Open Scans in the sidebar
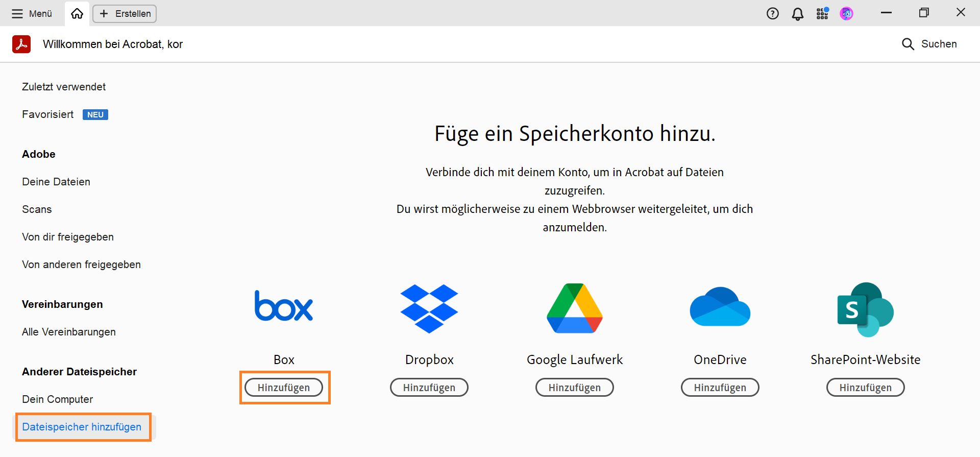The width and height of the screenshot is (980, 457). pyautogui.click(x=37, y=209)
